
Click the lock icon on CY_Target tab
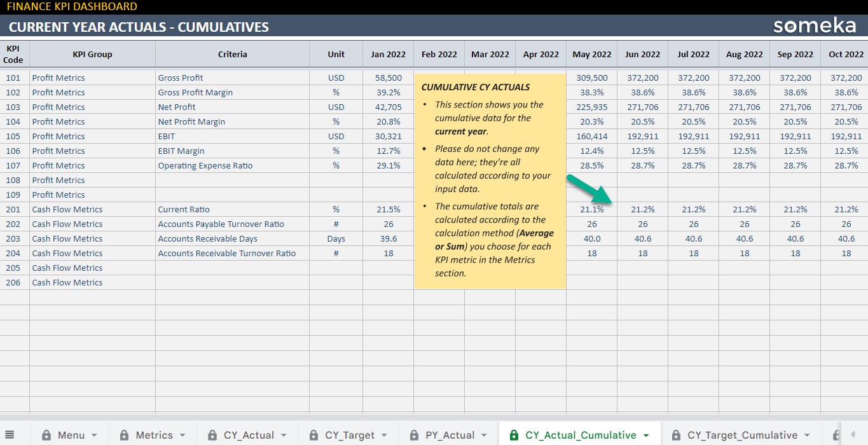click(x=313, y=435)
